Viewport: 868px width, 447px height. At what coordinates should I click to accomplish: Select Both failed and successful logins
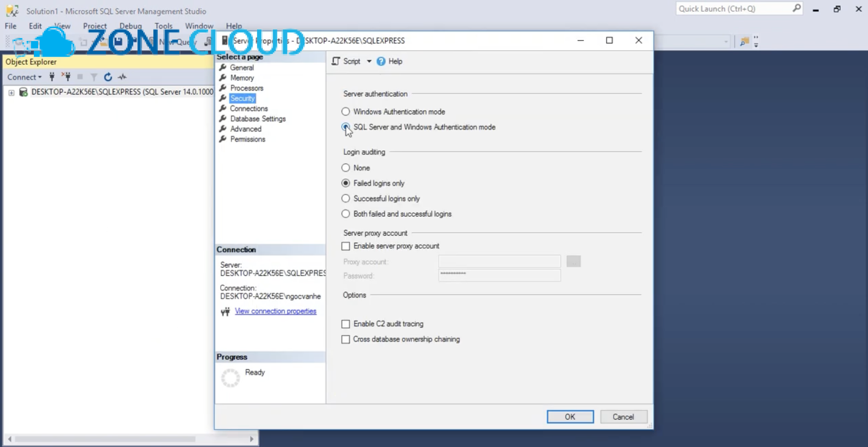point(346,213)
